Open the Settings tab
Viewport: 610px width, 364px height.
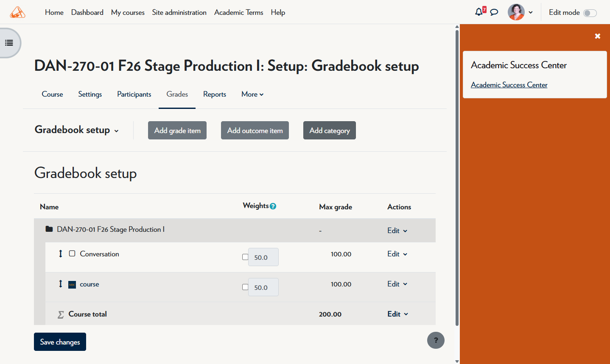pyautogui.click(x=90, y=94)
